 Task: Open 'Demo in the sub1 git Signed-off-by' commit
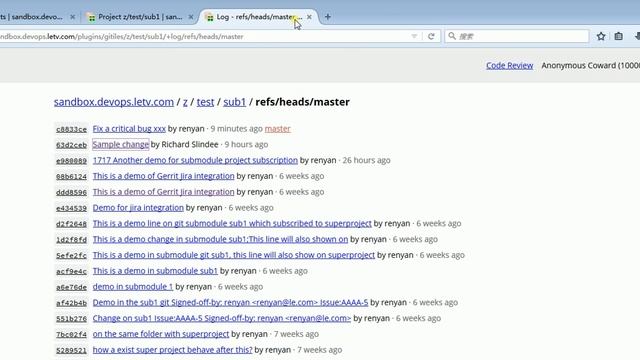click(x=230, y=302)
